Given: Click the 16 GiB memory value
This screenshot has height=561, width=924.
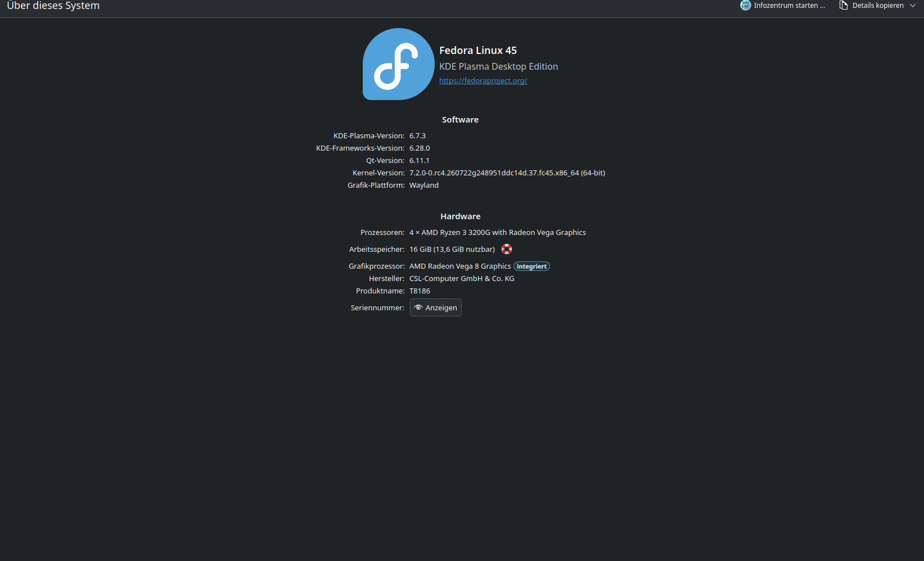Looking at the screenshot, I should click(452, 250).
